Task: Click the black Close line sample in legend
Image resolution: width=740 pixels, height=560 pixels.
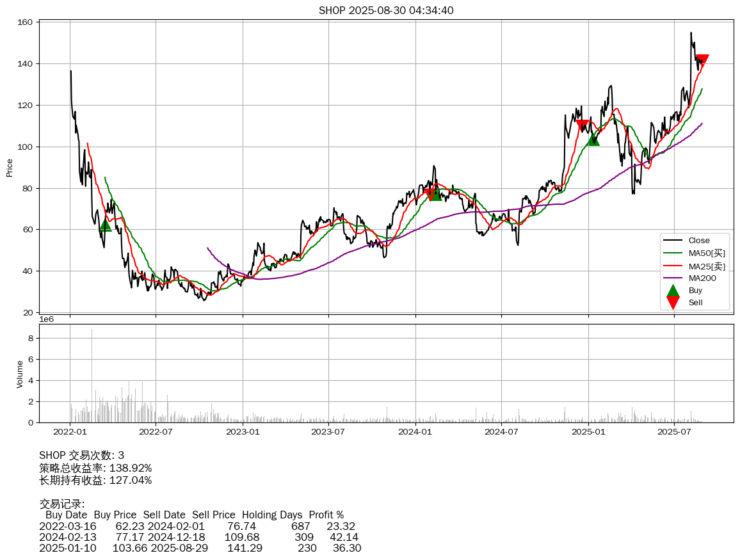Action: click(672, 241)
